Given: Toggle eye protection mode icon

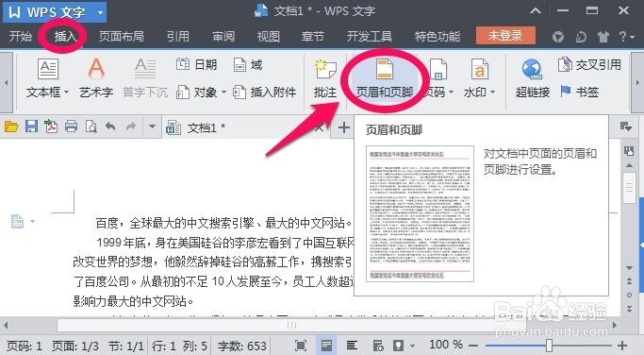Looking at the screenshot, I should point(398,346).
